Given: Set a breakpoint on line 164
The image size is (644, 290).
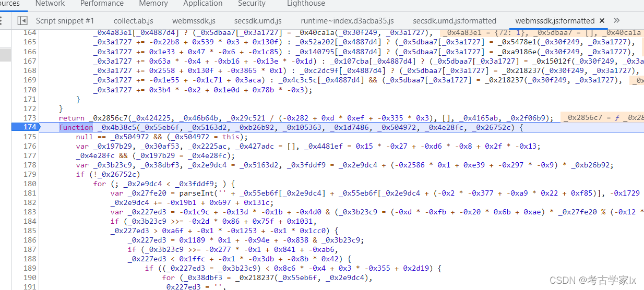Looking at the screenshot, I should coord(30,33).
